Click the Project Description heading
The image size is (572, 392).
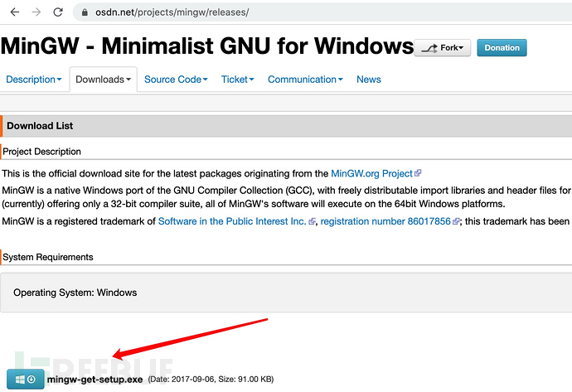(41, 152)
